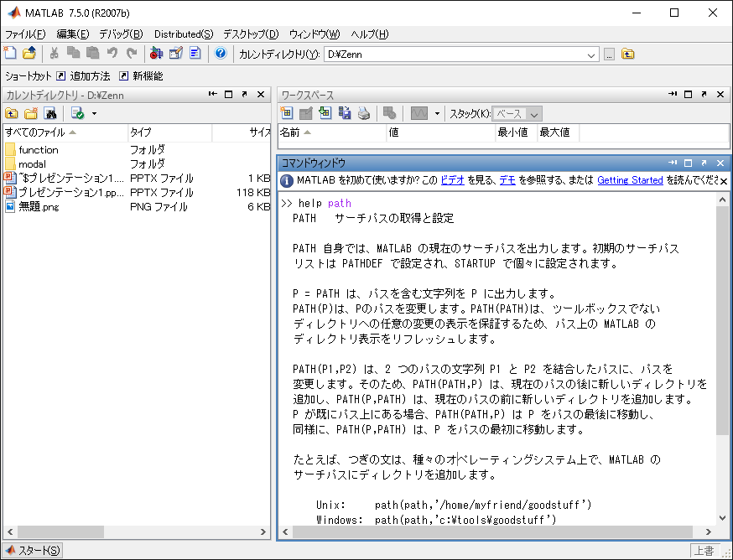Open the Stack base dropdown
Image resolution: width=733 pixels, height=560 pixels.
pos(517,113)
